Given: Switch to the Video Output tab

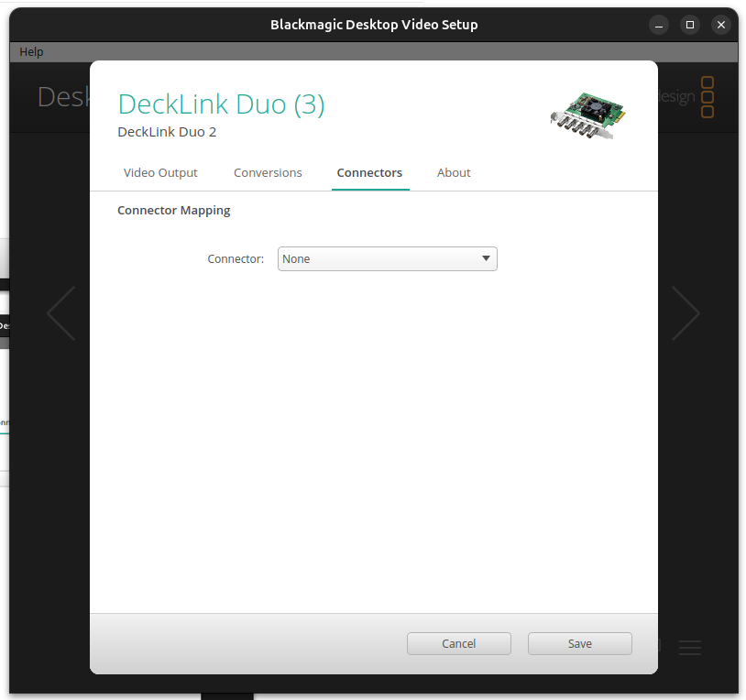Looking at the screenshot, I should [160, 172].
